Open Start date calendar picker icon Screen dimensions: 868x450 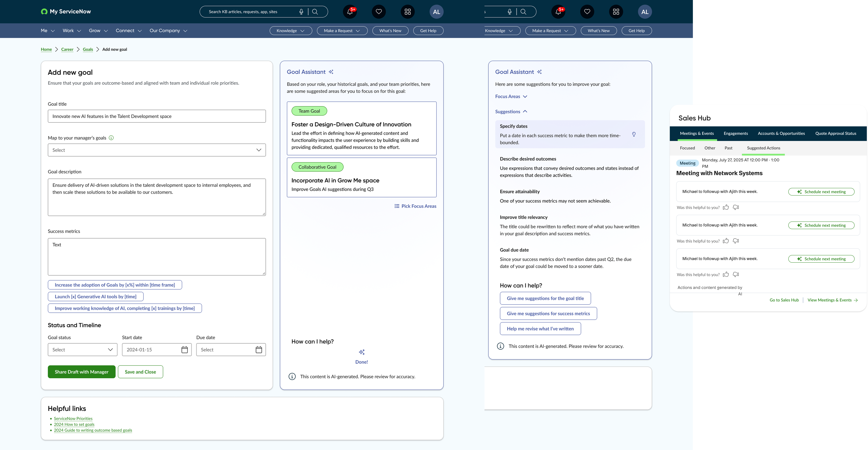(x=185, y=350)
